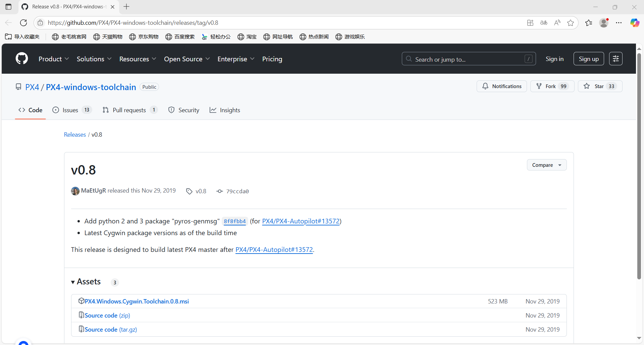Screen dimensions: 644x345
Task: Fork the repository
Action: 546,86
